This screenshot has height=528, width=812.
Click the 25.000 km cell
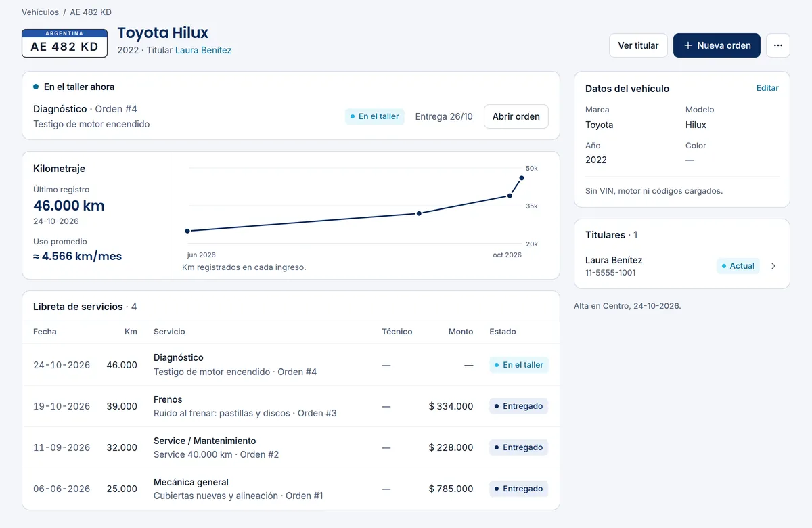coord(122,489)
